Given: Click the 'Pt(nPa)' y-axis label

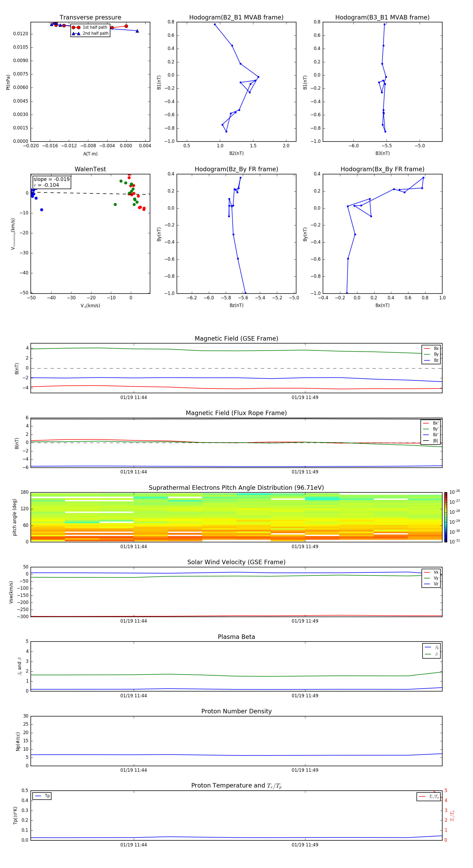Looking at the screenshot, I should tap(8, 82).
